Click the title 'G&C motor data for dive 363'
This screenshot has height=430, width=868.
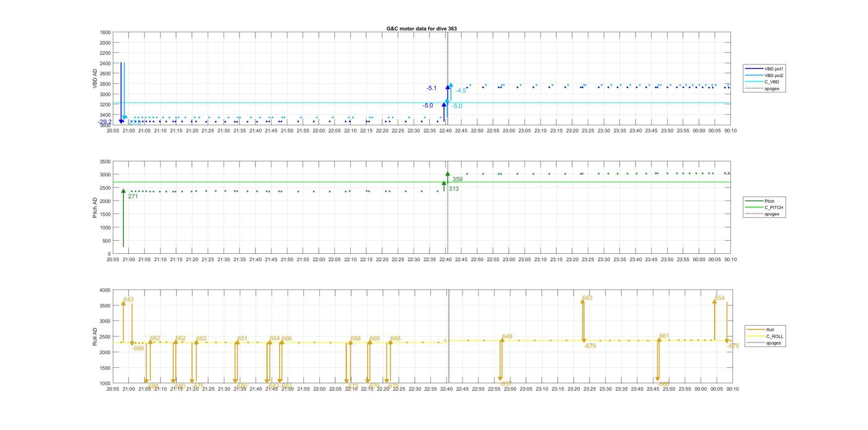(422, 29)
